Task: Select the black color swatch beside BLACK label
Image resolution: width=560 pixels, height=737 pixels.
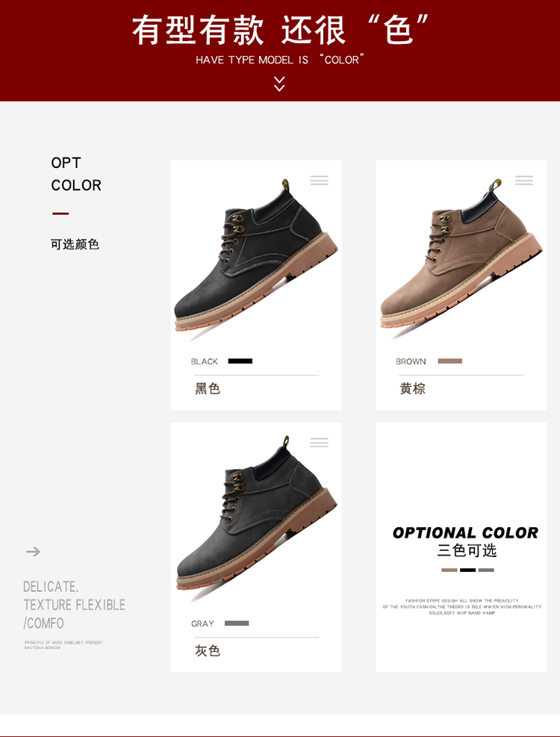Action: click(x=240, y=361)
